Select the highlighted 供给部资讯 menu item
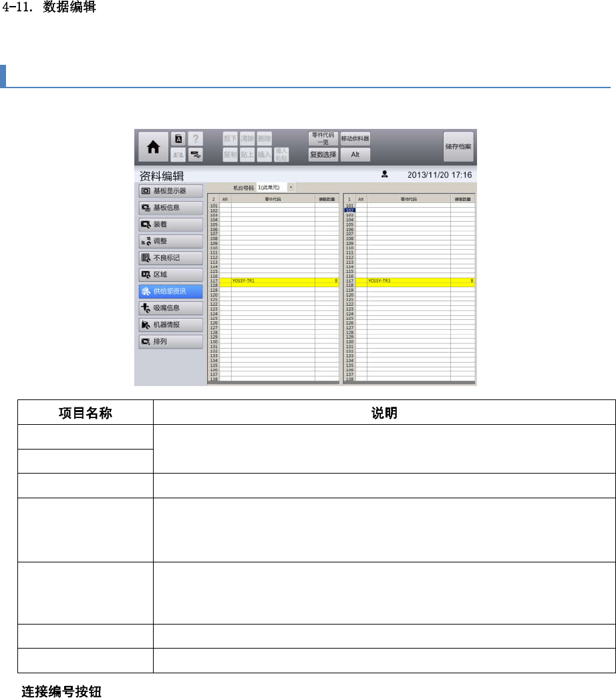 [170, 292]
